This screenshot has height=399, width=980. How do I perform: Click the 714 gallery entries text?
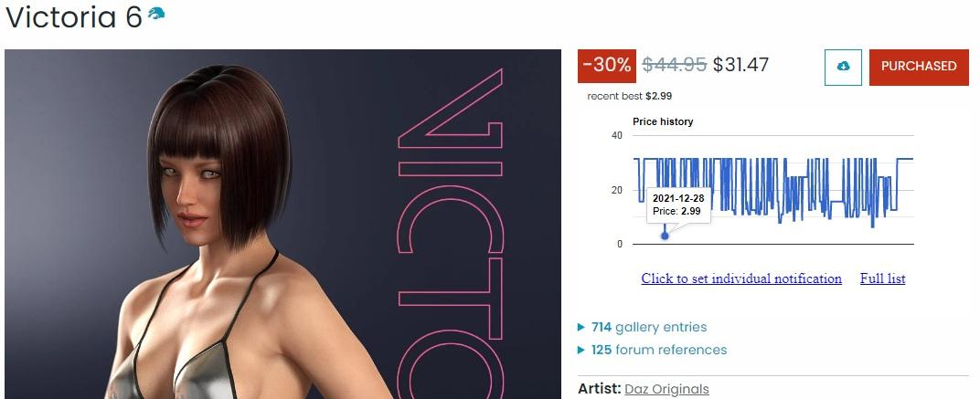(x=649, y=327)
